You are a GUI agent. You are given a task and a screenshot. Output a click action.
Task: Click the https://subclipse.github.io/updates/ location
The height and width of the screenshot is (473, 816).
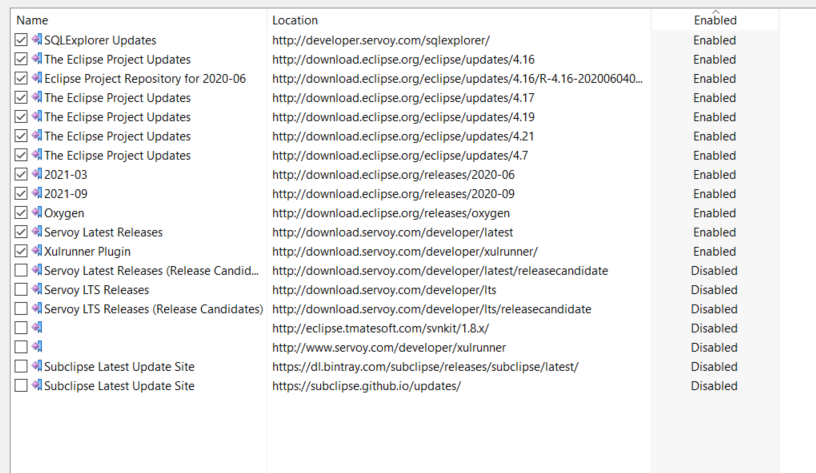click(x=366, y=386)
